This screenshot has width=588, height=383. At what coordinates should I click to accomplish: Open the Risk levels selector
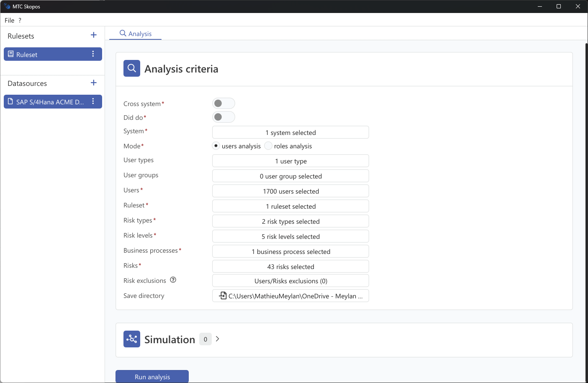click(290, 236)
